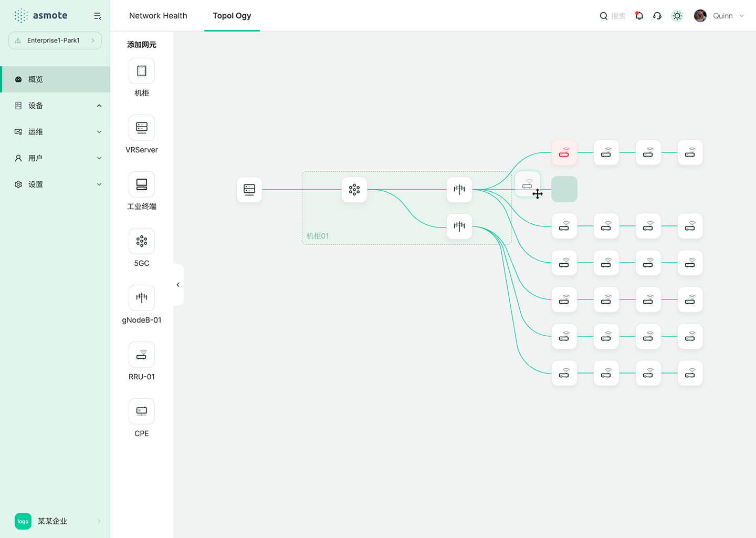Image resolution: width=756 pixels, height=538 pixels.
Task: Select the 5GC element in palette
Action: 142,241
